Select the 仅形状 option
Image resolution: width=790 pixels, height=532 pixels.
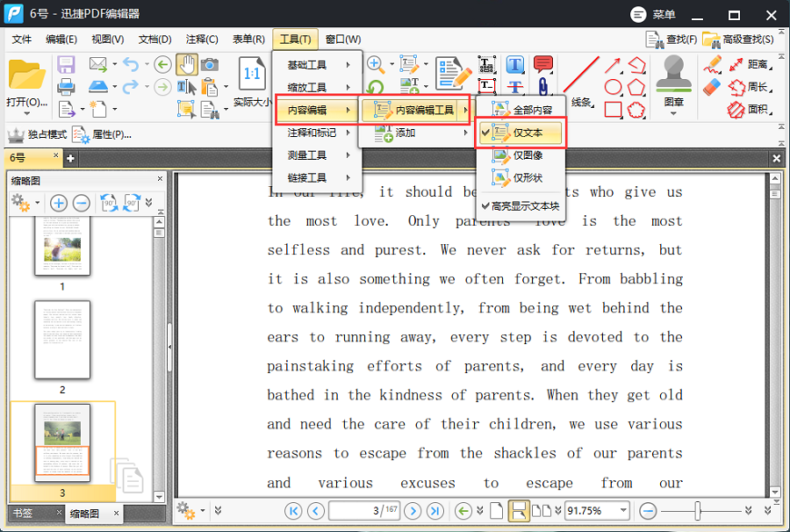pos(521,178)
